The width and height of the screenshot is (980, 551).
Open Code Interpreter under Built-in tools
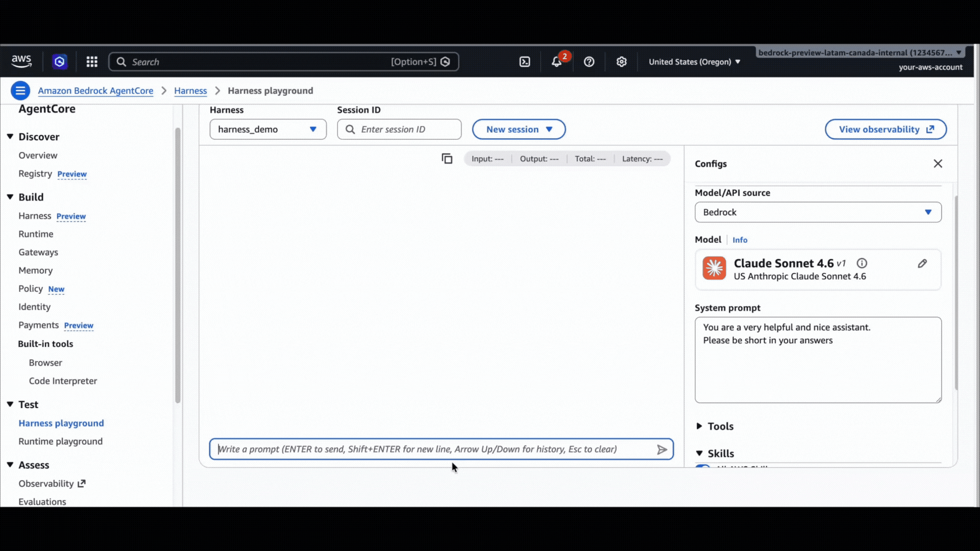pyautogui.click(x=63, y=381)
